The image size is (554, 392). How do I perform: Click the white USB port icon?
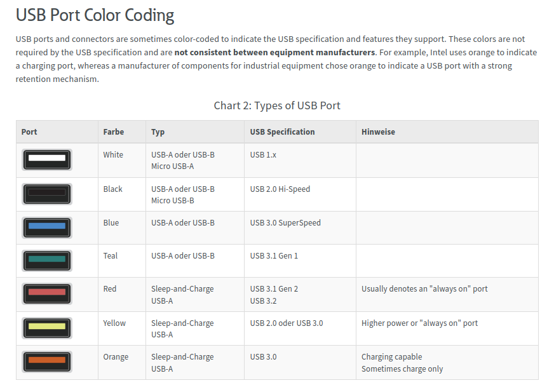click(x=47, y=159)
